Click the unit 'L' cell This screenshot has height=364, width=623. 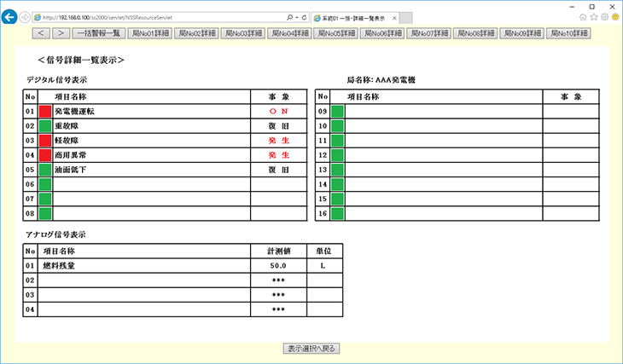(x=323, y=266)
